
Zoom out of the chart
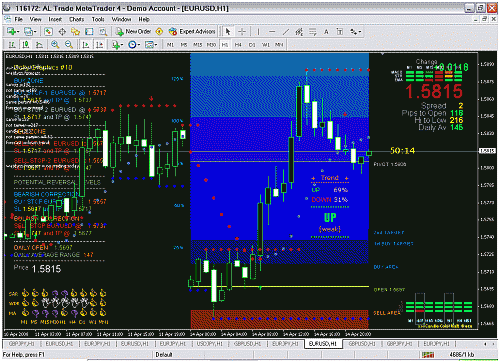click(x=69, y=44)
